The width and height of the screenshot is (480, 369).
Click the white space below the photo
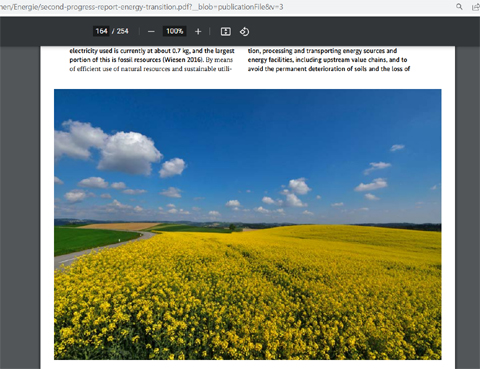coord(248,364)
